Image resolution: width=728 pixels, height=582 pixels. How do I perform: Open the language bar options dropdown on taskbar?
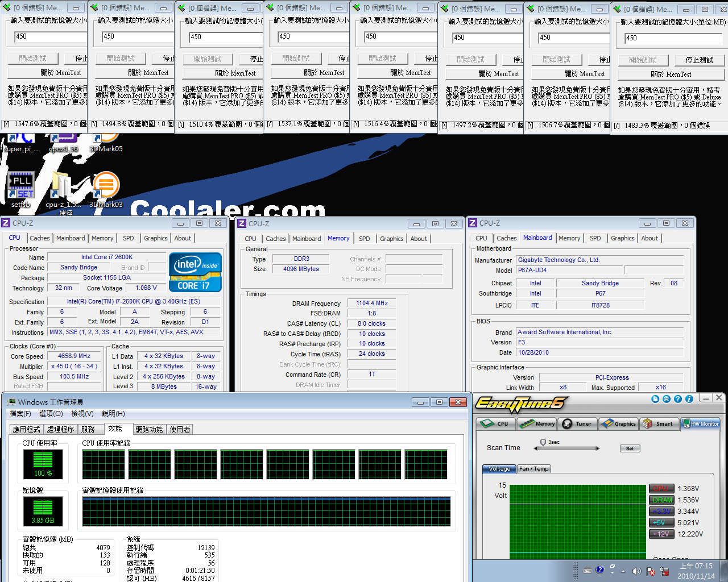[612, 573]
